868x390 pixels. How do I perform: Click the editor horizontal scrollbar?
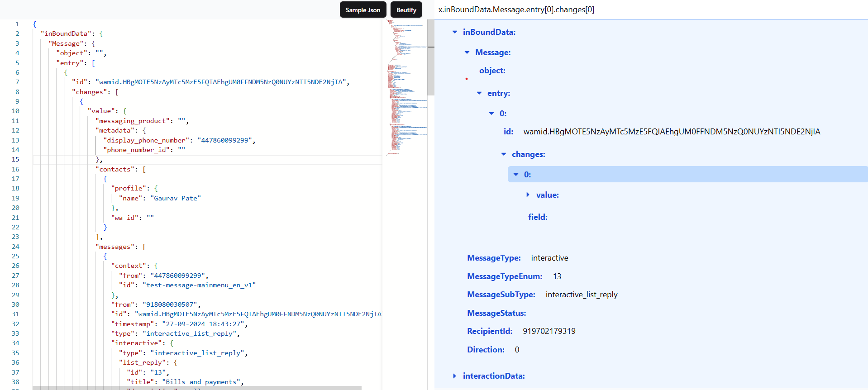(x=197, y=388)
